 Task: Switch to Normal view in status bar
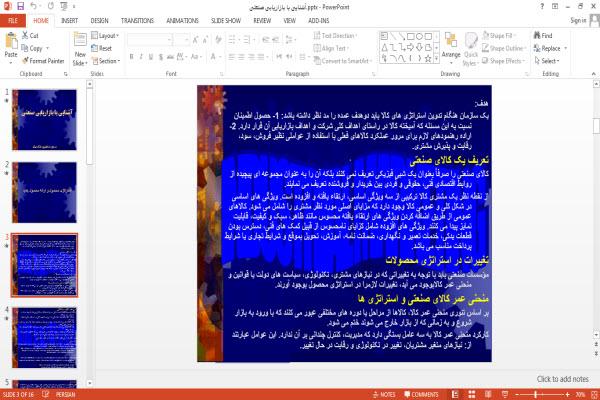(455, 394)
